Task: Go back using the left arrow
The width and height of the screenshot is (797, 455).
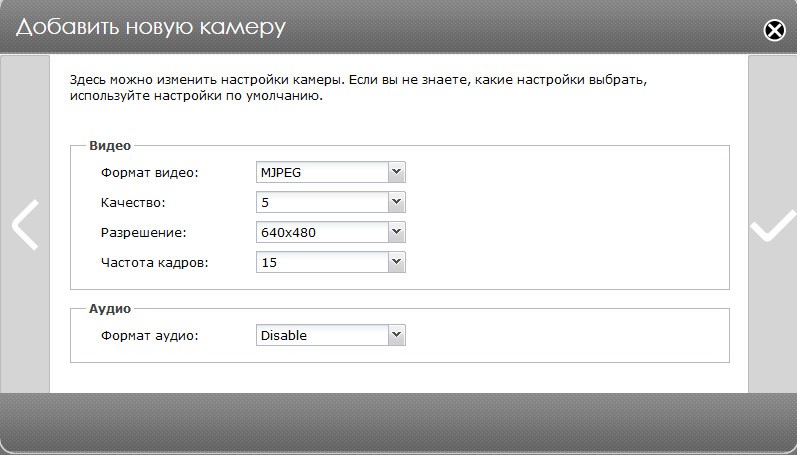Action: 24,225
